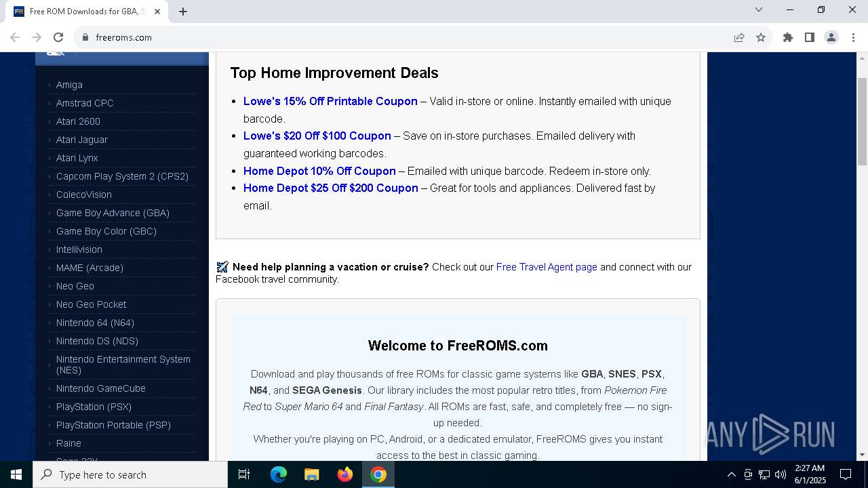This screenshot has width=868, height=488.
Task: Open Capcom Play System 2 (CPS2) section
Action: click(x=122, y=176)
